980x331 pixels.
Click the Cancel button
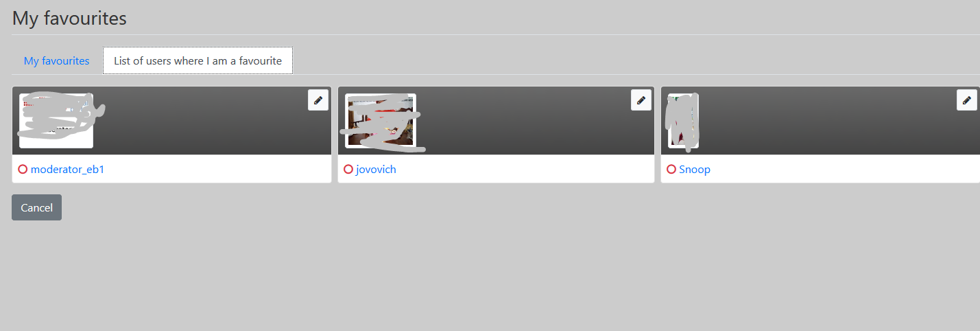point(36,207)
